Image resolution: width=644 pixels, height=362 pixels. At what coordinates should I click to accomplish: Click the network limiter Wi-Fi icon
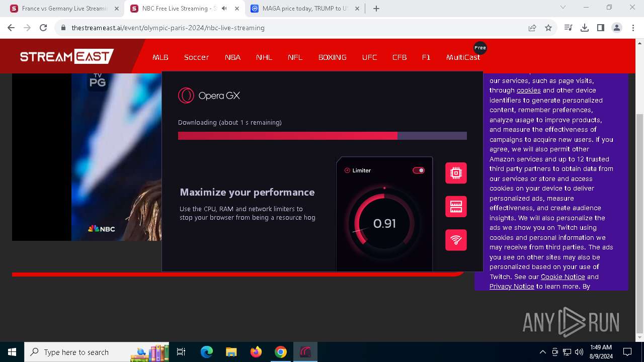click(456, 240)
